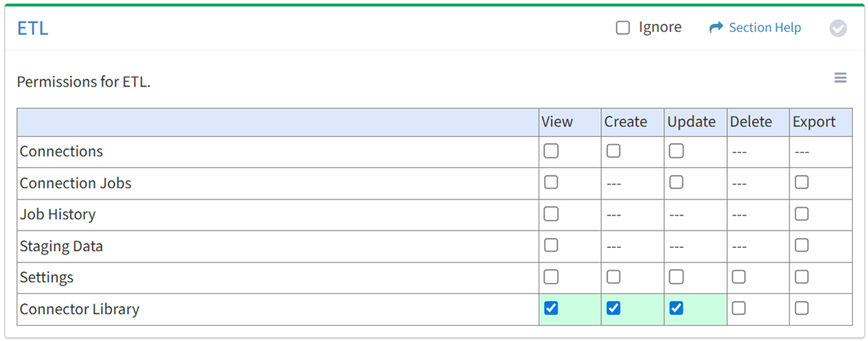Image resolution: width=868 pixels, height=341 pixels.
Task: Open the Section Help link
Action: coord(765,28)
